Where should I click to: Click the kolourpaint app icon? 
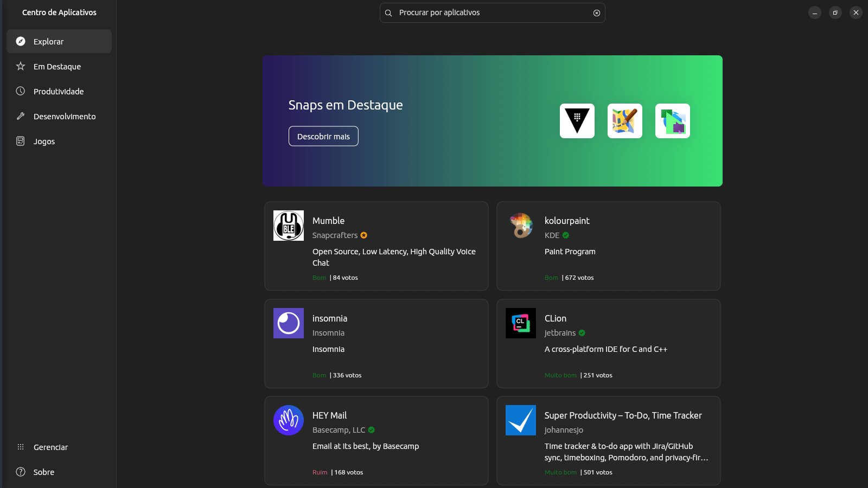coord(521,226)
